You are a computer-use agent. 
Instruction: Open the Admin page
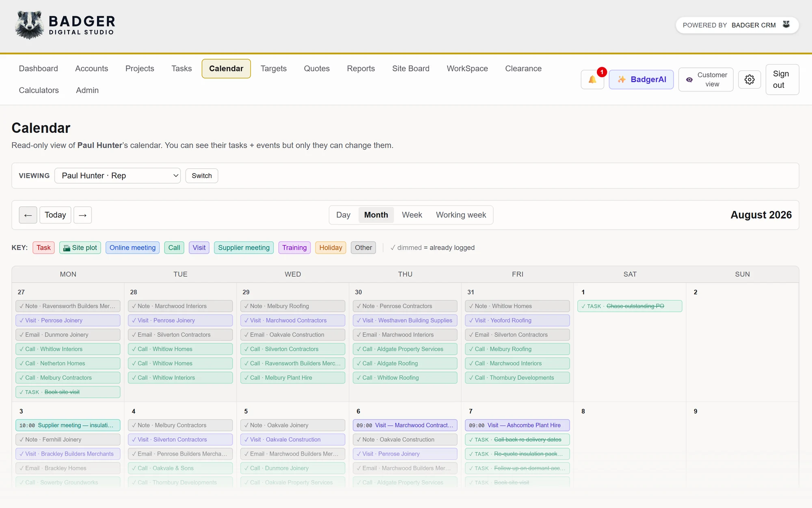tap(87, 90)
